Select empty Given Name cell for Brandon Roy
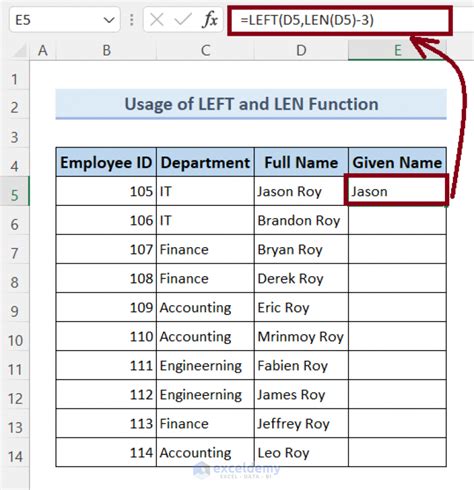474x490 pixels. tap(397, 220)
